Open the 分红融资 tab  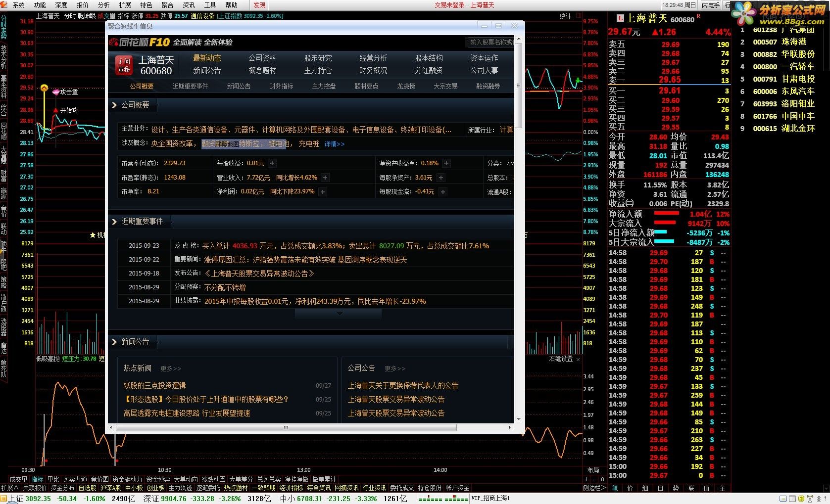point(429,70)
